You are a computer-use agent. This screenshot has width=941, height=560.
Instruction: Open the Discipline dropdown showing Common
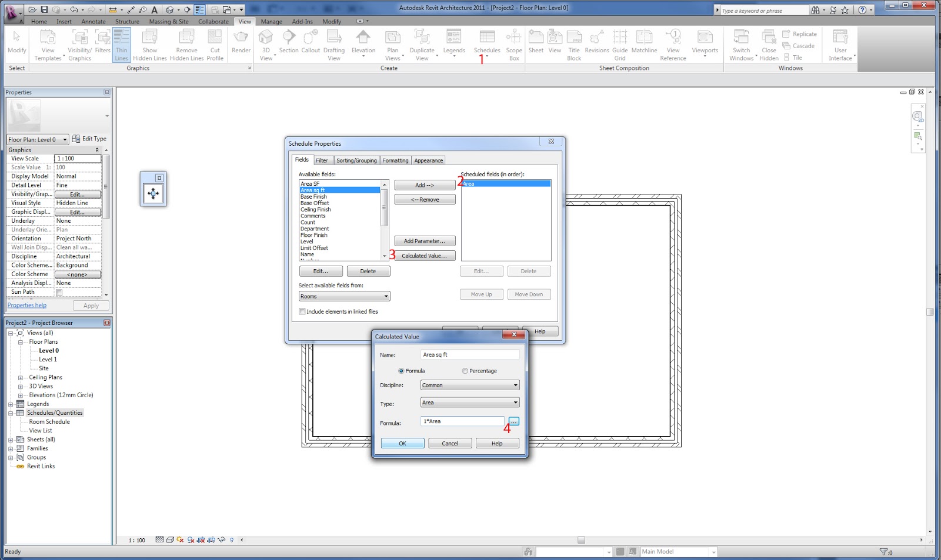(469, 385)
